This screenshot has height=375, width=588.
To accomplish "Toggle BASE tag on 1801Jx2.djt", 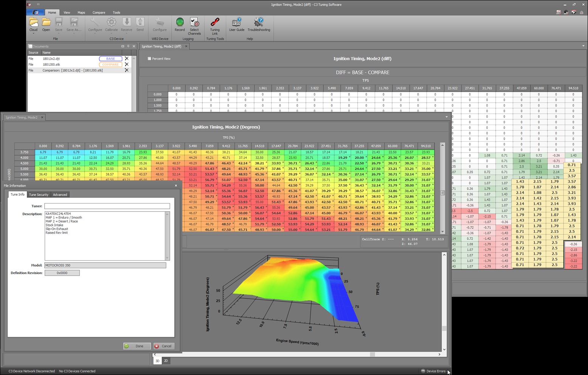I will tap(110, 59).
